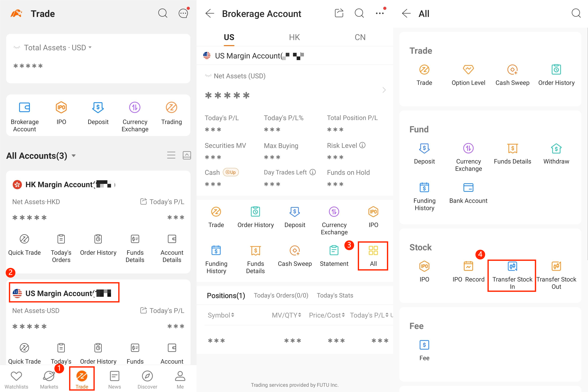Viewport: 588px width, 392px height.
Task: Open Statement in Brokerage Account grid
Action: pyautogui.click(x=334, y=256)
